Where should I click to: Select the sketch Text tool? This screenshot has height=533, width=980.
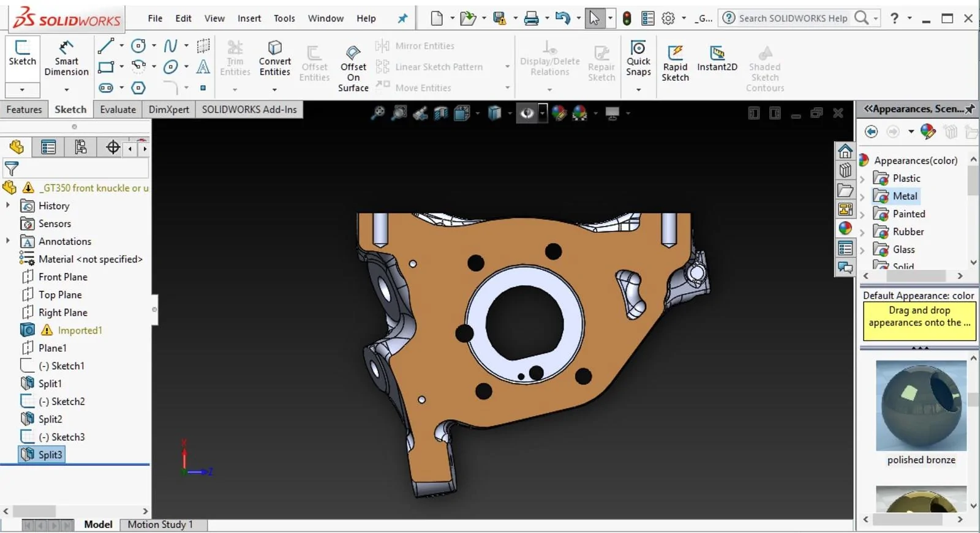(x=203, y=67)
